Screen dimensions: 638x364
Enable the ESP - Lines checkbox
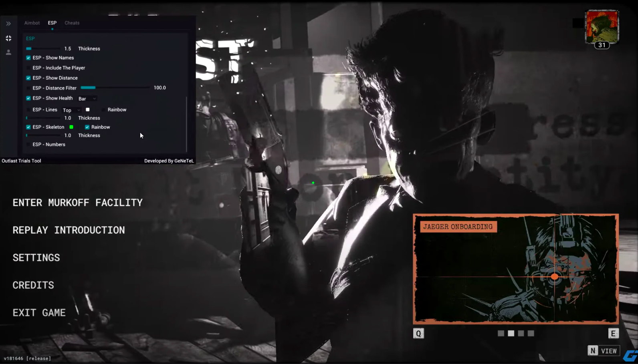[x=28, y=110]
